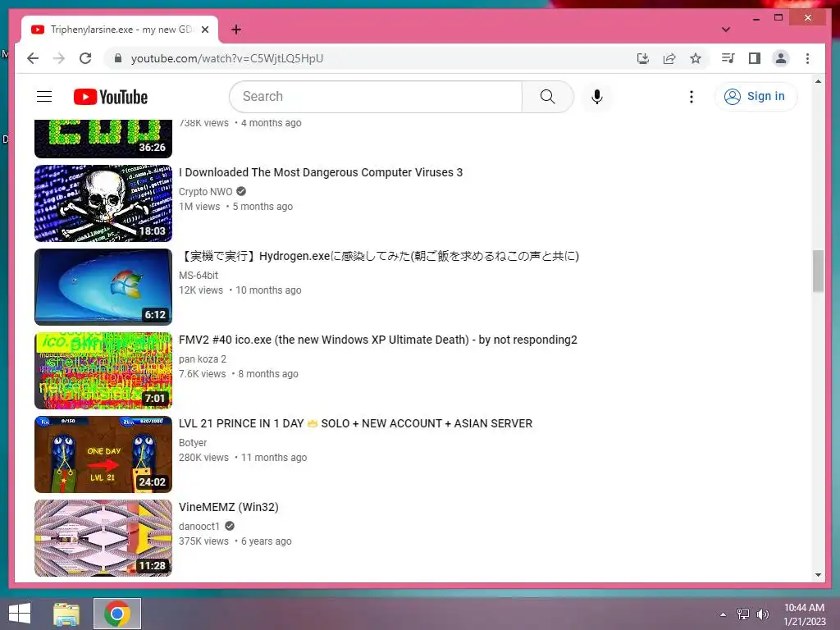This screenshot has height=630, width=840.
Task: Select the Triphenylarsine.exe tab
Action: coord(120,30)
